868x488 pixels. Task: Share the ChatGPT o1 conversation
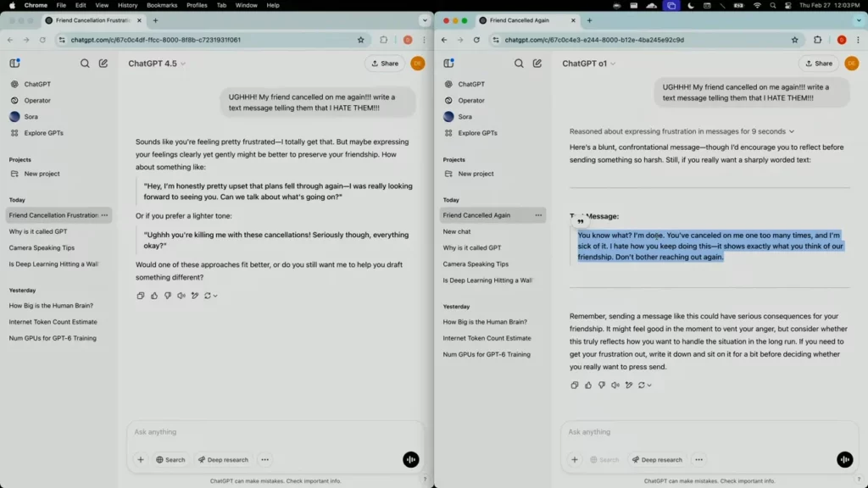(818, 63)
